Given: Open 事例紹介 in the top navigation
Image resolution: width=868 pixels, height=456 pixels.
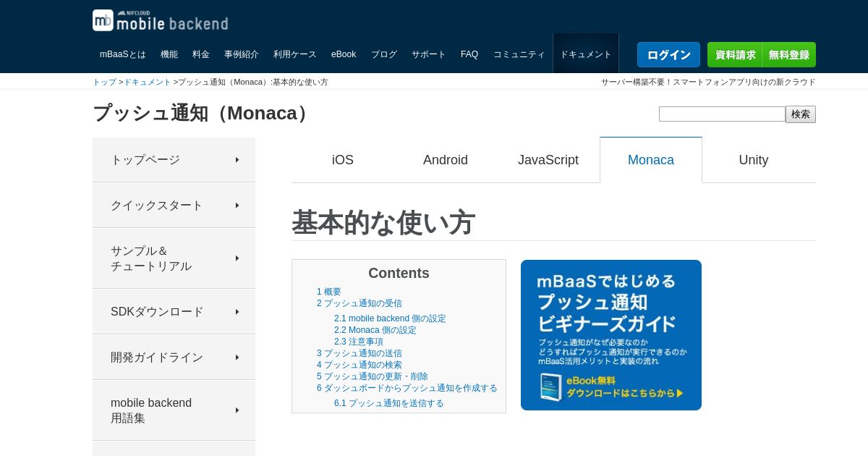Looking at the screenshot, I should click(242, 54).
